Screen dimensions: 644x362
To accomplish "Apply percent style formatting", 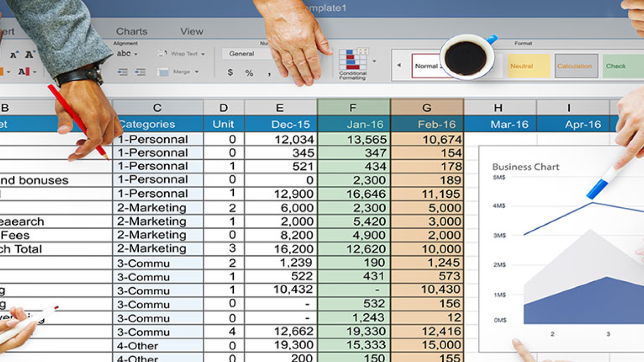I will click(x=249, y=72).
